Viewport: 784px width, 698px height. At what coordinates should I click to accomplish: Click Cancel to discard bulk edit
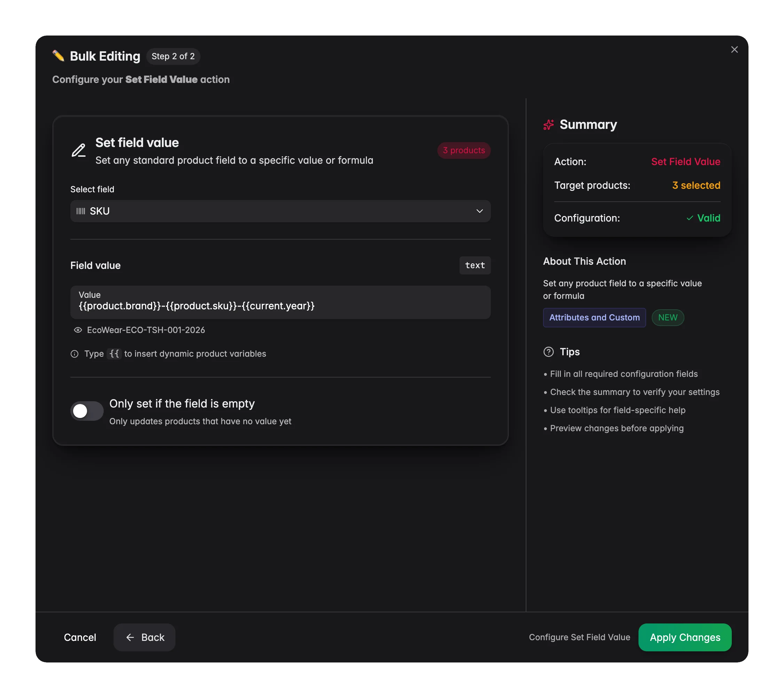click(80, 637)
